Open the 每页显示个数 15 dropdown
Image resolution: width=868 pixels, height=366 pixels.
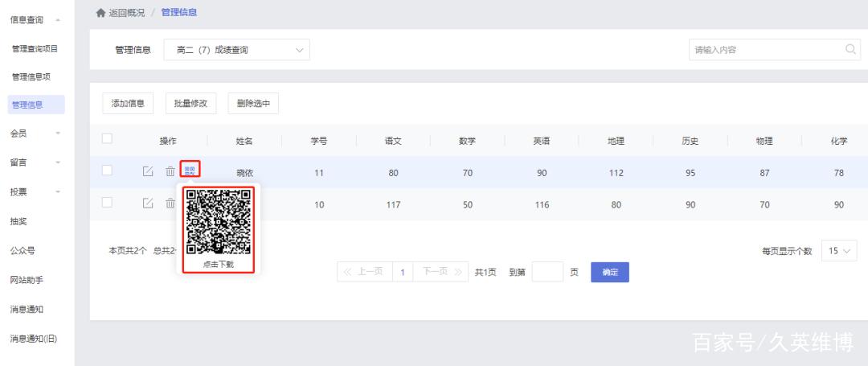pyautogui.click(x=839, y=251)
